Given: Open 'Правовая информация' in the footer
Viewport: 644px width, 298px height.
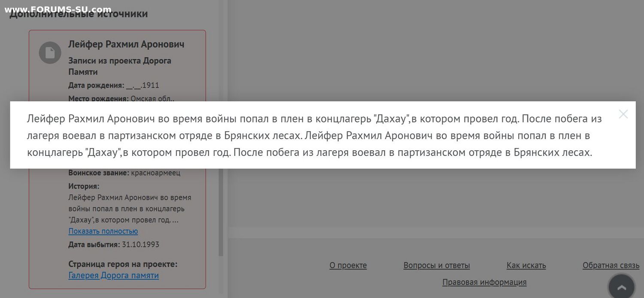Looking at the screenshot, I should 484,282.
